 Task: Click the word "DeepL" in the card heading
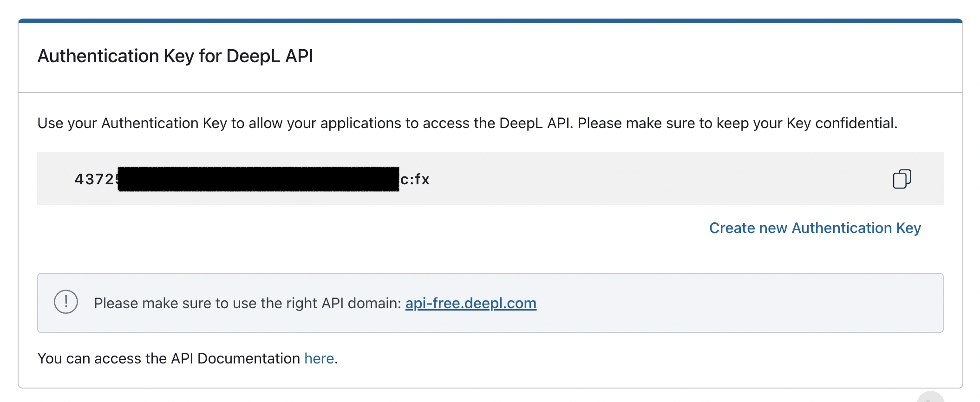pos(253,56)
